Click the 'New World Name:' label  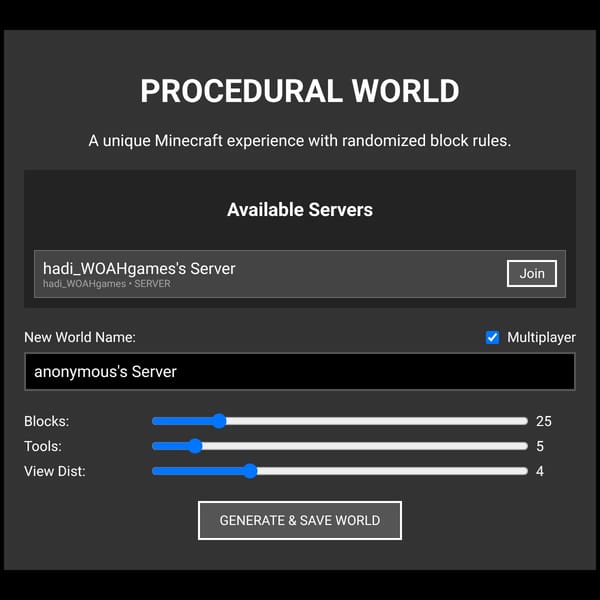click(80, 337)
